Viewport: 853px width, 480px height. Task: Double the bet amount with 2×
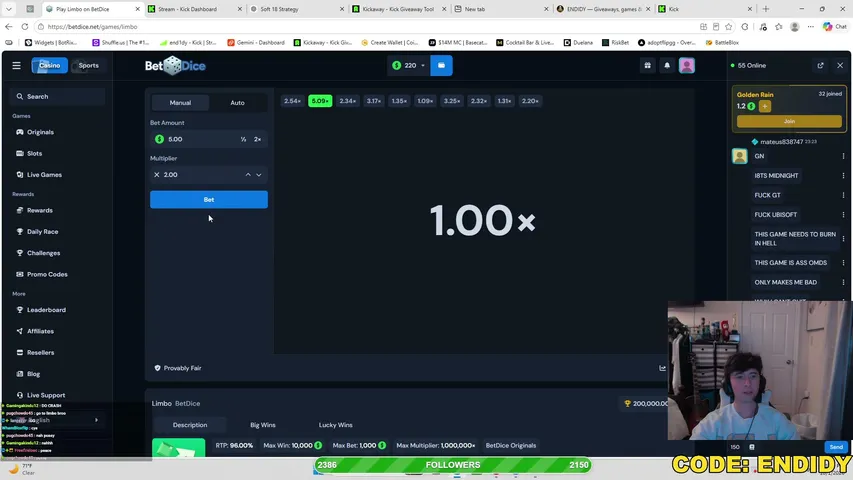coord(257,139)
